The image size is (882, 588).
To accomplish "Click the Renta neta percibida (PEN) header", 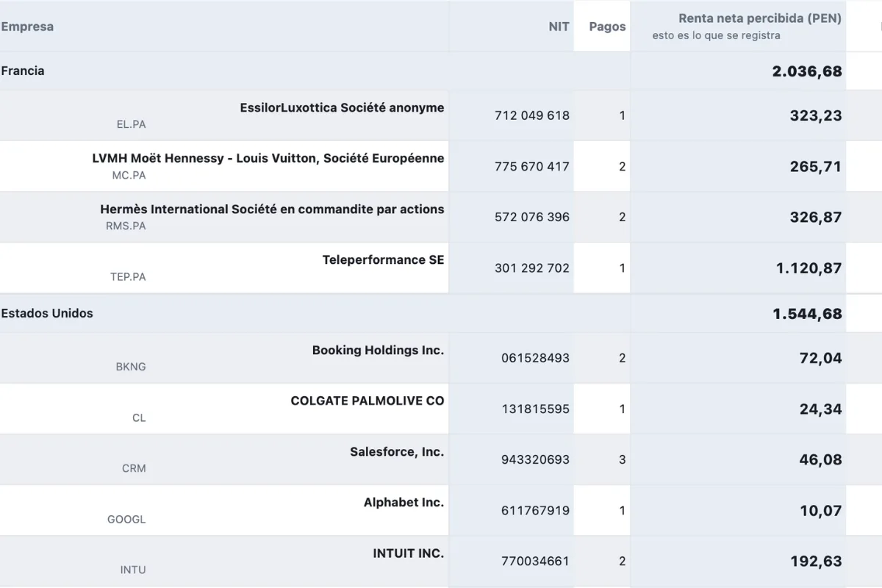I will point(760,18).
